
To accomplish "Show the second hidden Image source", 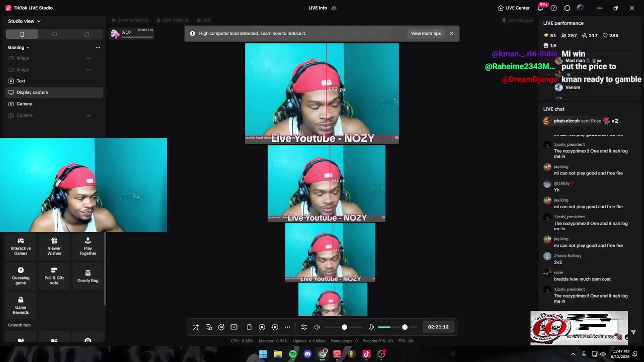I will pyautogui.click(x=89, y=70).
